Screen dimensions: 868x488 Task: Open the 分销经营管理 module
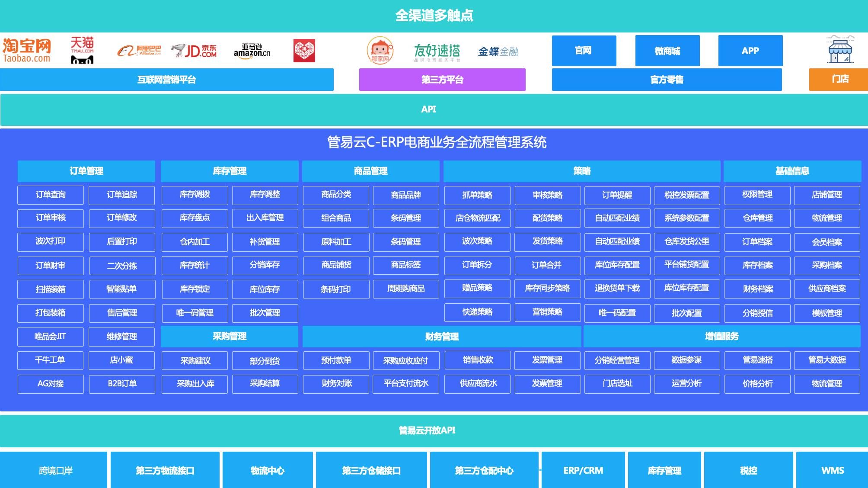(x=617, y=360)
